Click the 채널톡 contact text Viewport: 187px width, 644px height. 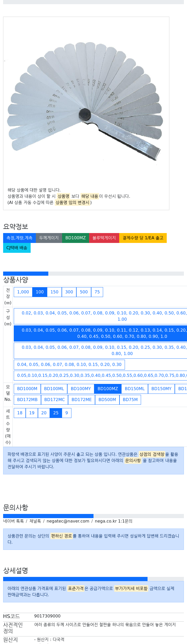pyautogui.click(x=35, y=521)
